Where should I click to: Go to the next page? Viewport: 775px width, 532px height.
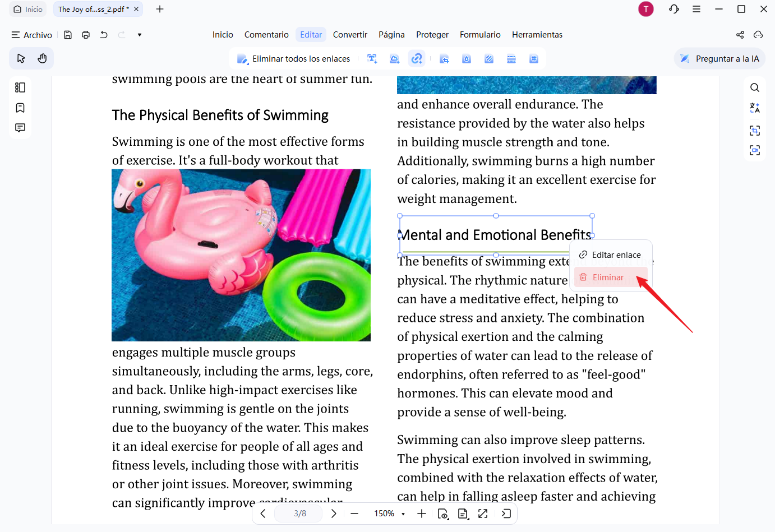[334, 514]
